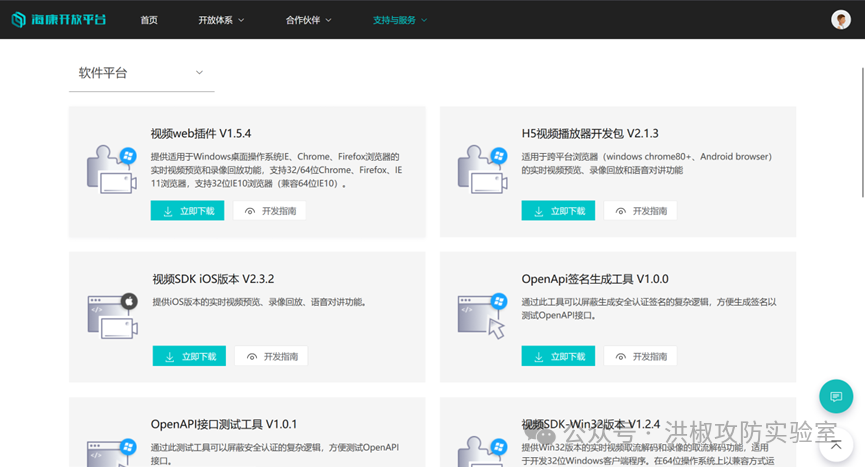Screen dimensions: 865x467
Task: Click Windows badge on 视频web插件 icon
Action: tap(129, 155)
